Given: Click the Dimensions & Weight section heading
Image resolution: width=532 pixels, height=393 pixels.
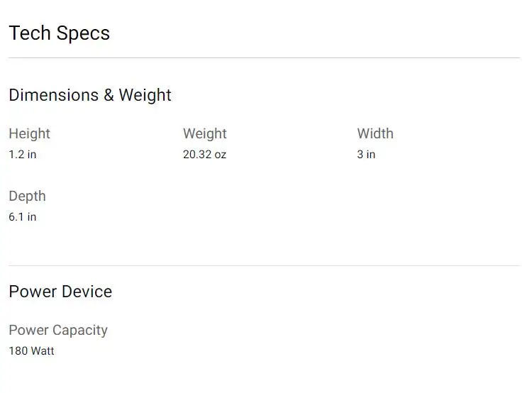Looking at the screenshot, I should pos(90,95).
